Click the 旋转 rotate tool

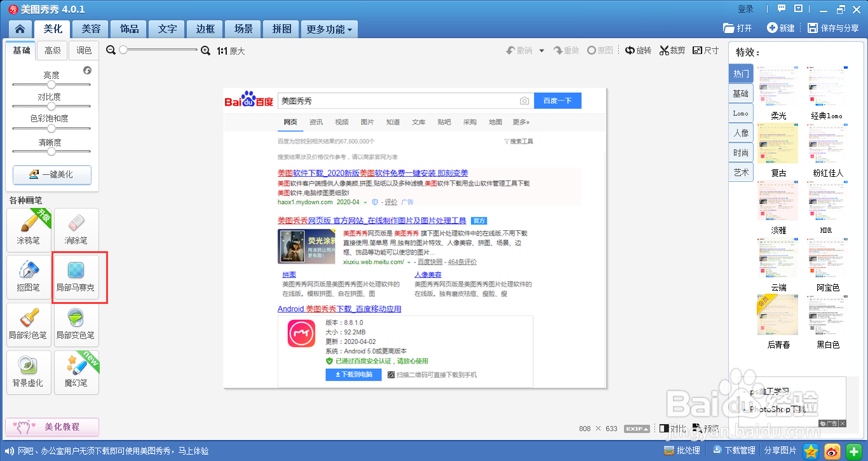click(638, 50)
